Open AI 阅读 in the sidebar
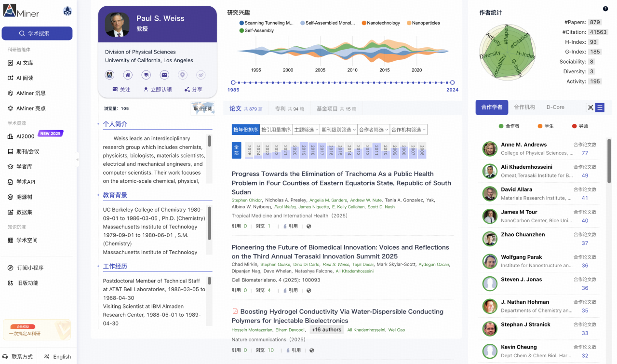The width and height of the screenshot is (617, 364). (x=21, y=78)
